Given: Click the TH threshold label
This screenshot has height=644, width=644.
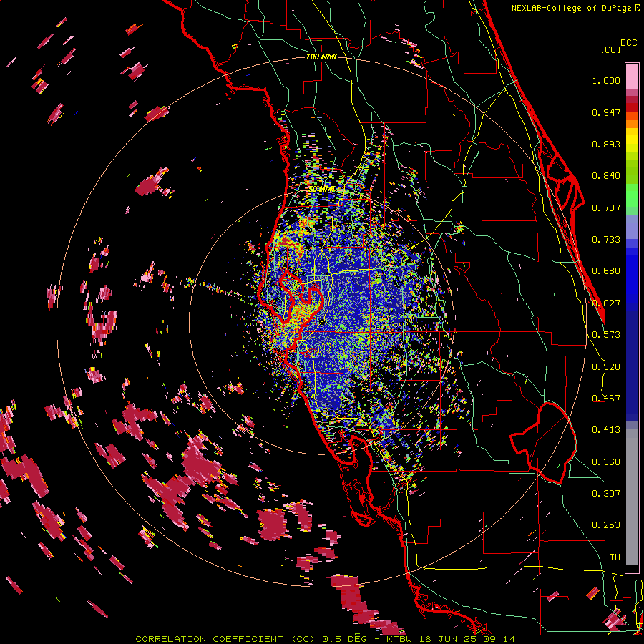Looking at the screenshot, I should (615, 557).
